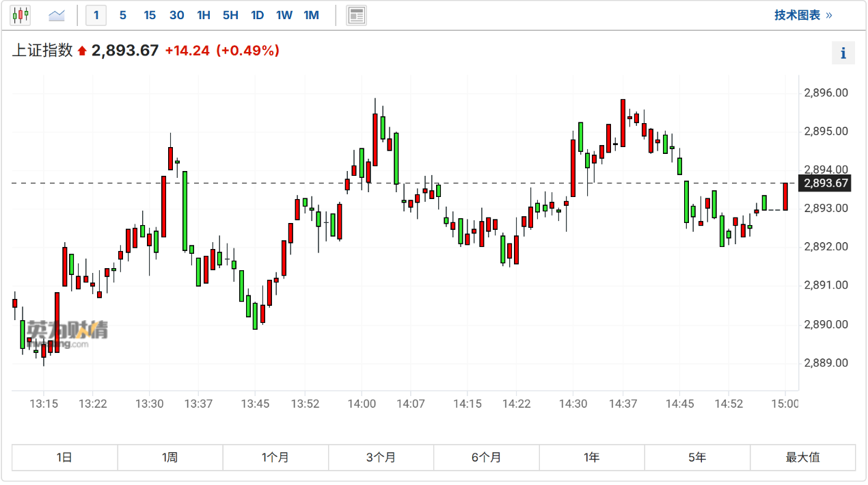Display the 最大值 full range
Image resolution: width=868 pixels, height=485 pixels.
click(802, 458)
